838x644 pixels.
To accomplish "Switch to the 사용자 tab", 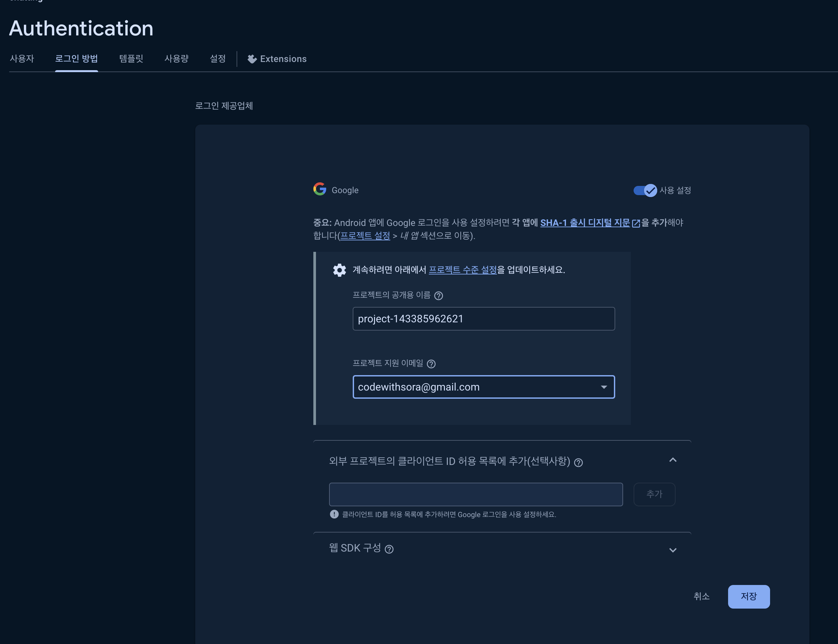I will point(22,59).
